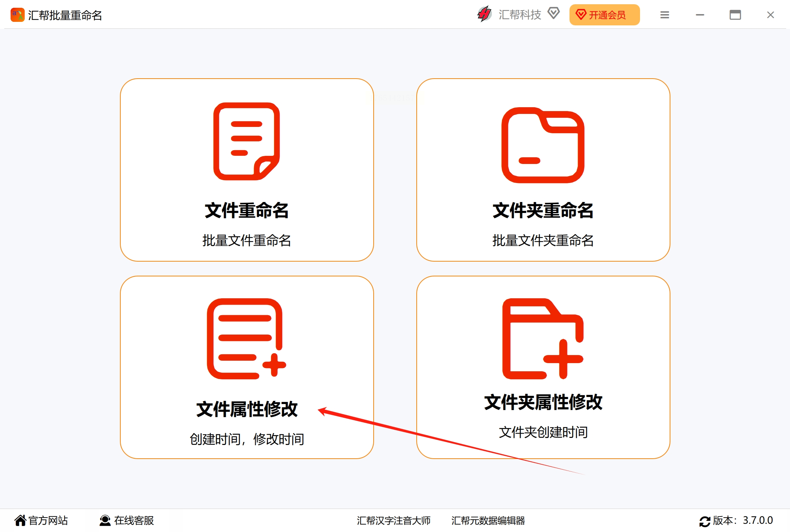The image size is (790, 532).
Task: Select the 文件夹重命名 title text
Action: coord(543,210)
